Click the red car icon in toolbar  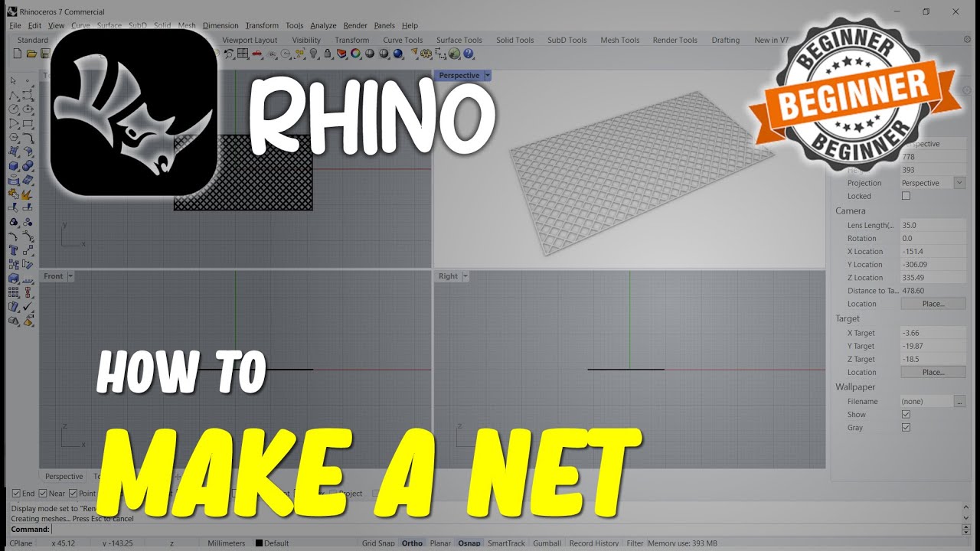click(257, 54)
